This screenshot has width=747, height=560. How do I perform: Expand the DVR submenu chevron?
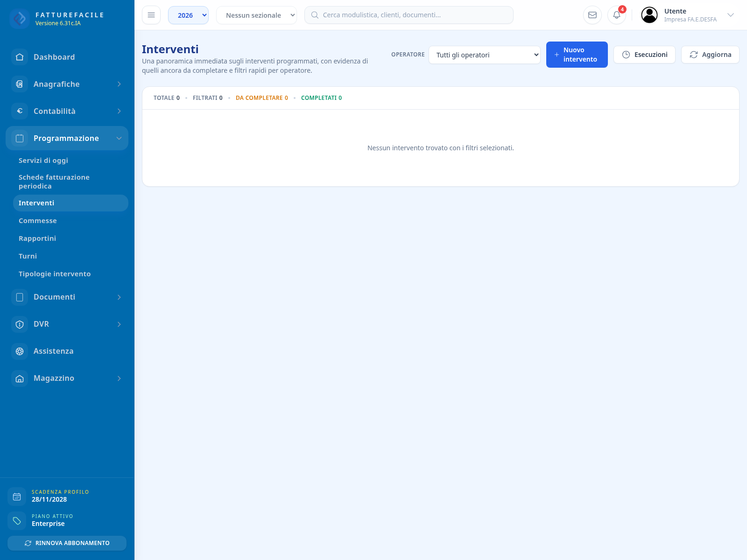[119, 324]
